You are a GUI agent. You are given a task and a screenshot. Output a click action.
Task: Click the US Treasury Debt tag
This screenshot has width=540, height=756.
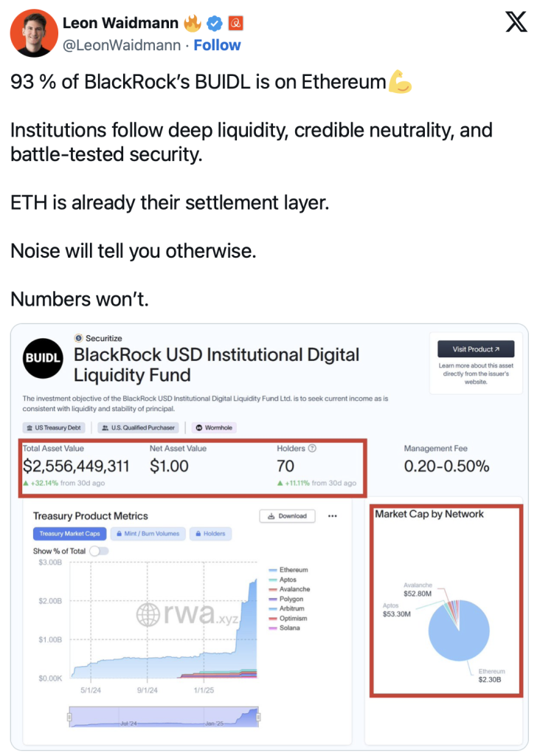[x=53, y=427]
